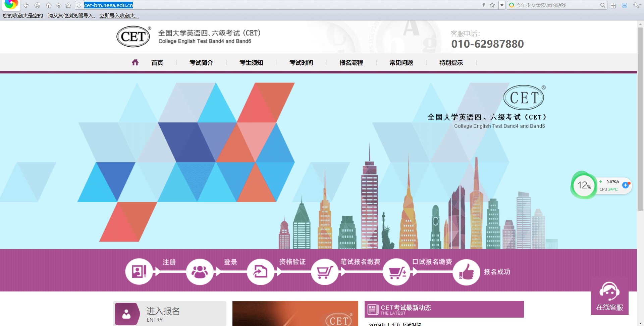The height and width of the screenshot is (326, 644).
Task: Click the page vertical scrollbar thumb
Action: [x=640, y=117]
